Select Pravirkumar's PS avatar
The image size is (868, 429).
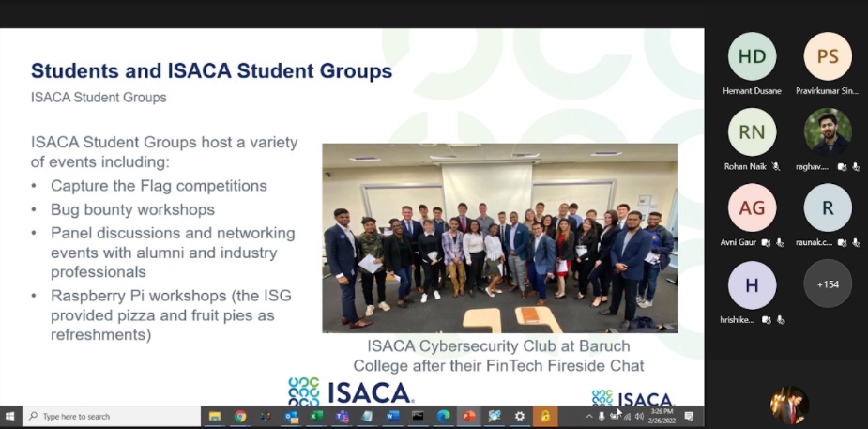[828, 56]
